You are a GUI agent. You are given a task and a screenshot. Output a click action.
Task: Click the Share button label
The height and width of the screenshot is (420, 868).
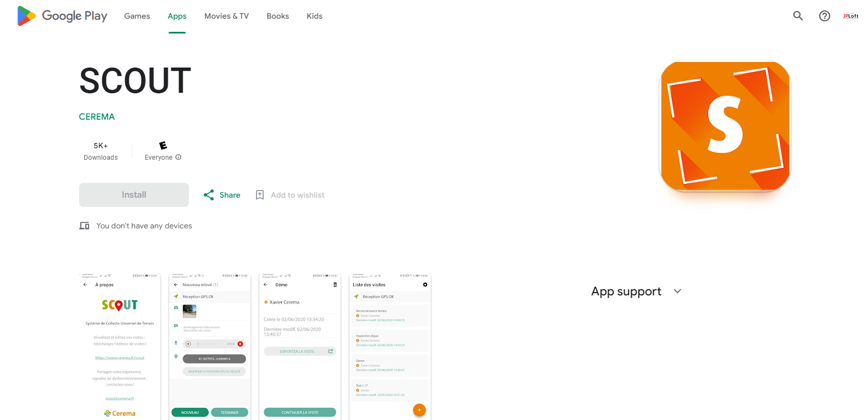[230, 195]
